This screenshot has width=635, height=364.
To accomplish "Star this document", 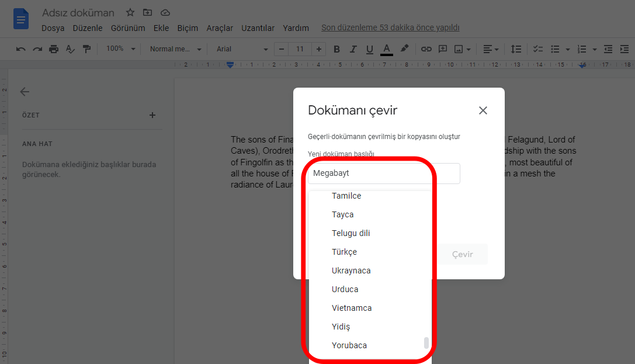I will click(130, 13).
